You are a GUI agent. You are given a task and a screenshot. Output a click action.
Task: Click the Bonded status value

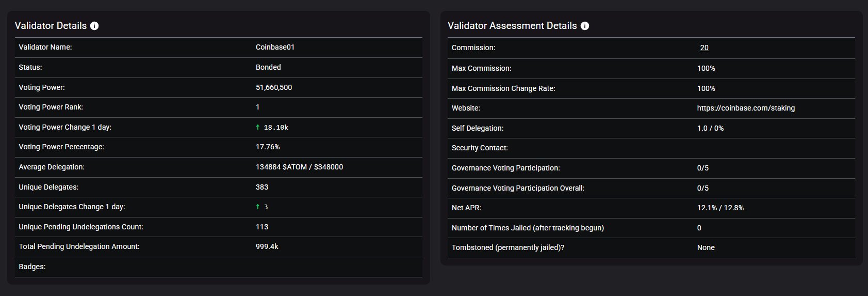268,67
